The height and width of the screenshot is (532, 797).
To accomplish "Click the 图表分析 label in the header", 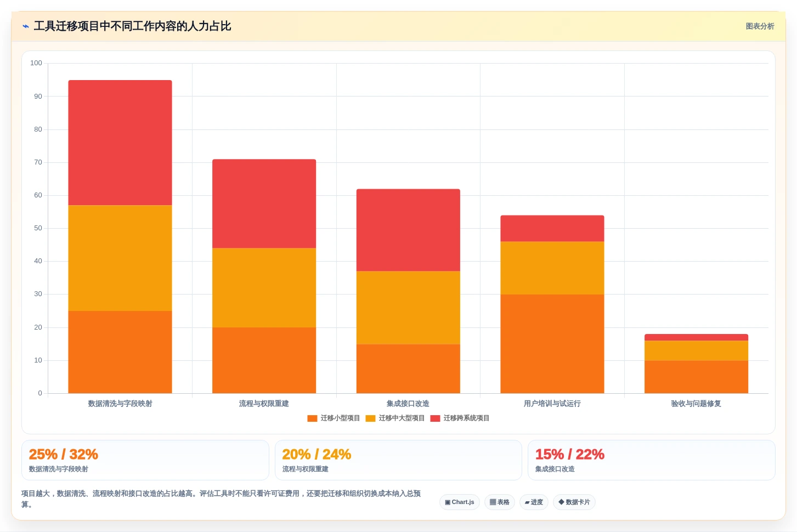I will (x=760, y=26).
